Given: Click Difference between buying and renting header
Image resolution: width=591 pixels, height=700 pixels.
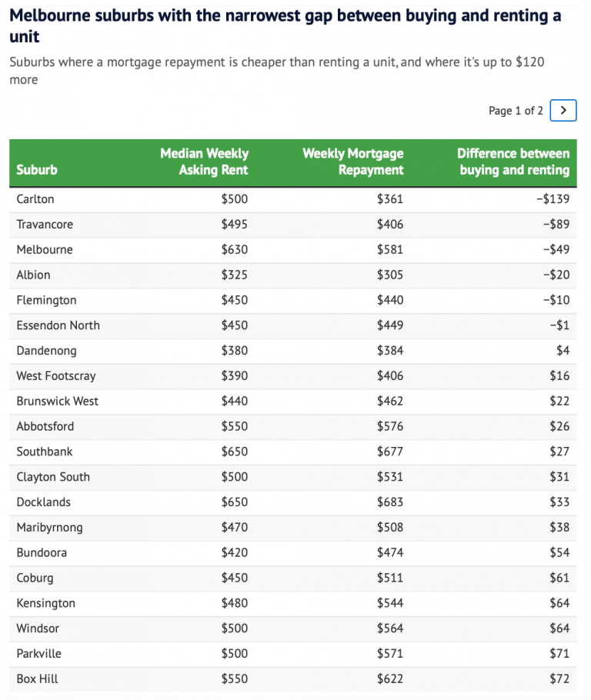Looking at the screenshot, I should (x=513, y=162).
